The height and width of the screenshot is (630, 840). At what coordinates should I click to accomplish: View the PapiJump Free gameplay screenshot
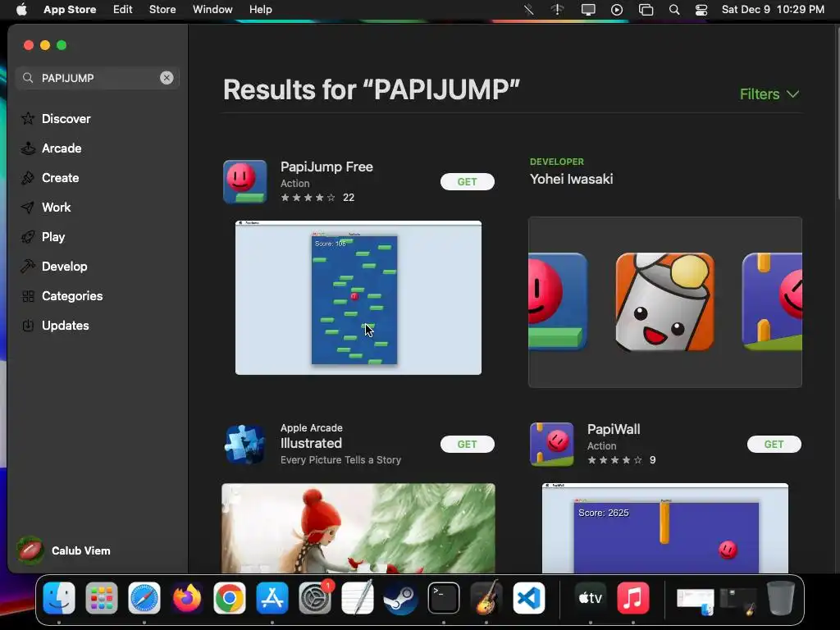pos(358,297)
